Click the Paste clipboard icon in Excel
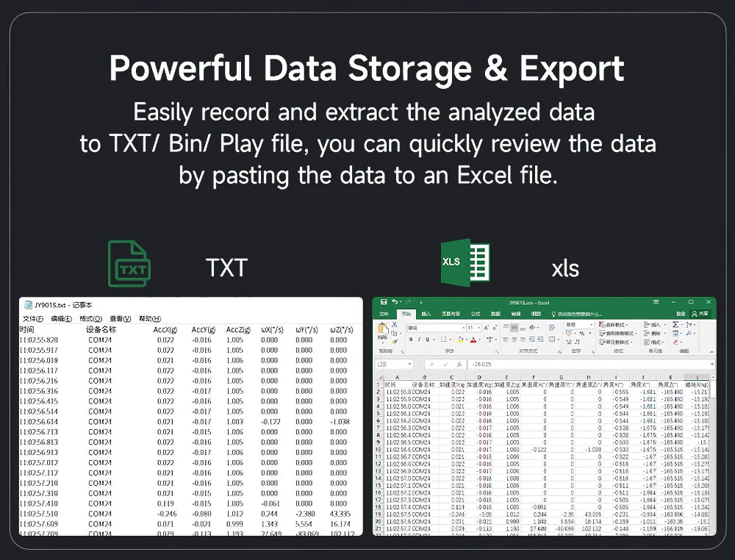 click(x=383, y=330)
